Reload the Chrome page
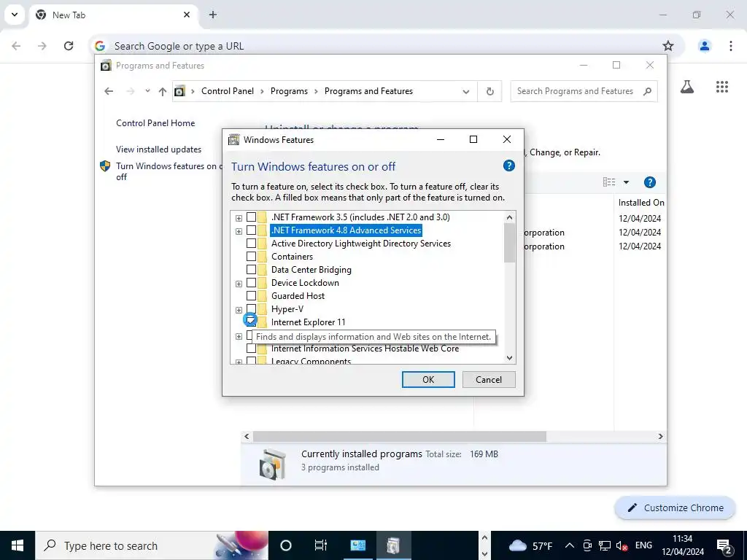The height and width of the screenshot is (560, 747). click(69, 46)
